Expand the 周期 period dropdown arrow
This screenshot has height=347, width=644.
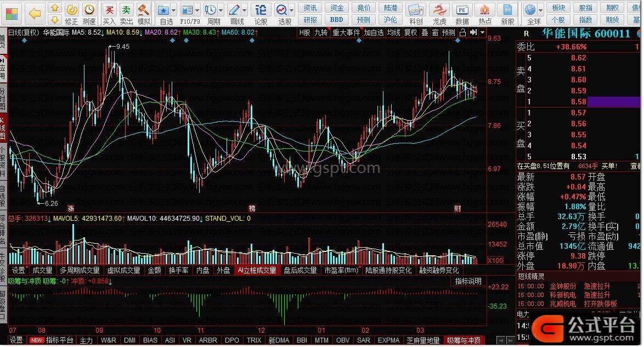click(x=221, y=10)
